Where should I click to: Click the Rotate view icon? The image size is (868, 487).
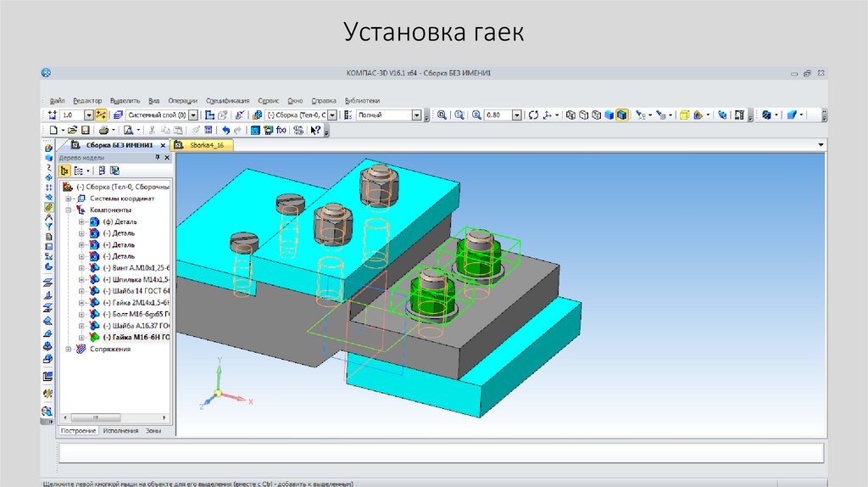click(533, 115)
